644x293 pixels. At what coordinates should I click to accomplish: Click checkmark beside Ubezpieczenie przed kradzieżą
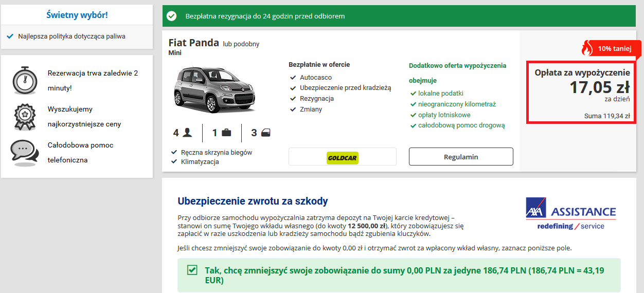click(x=293, y=88)
